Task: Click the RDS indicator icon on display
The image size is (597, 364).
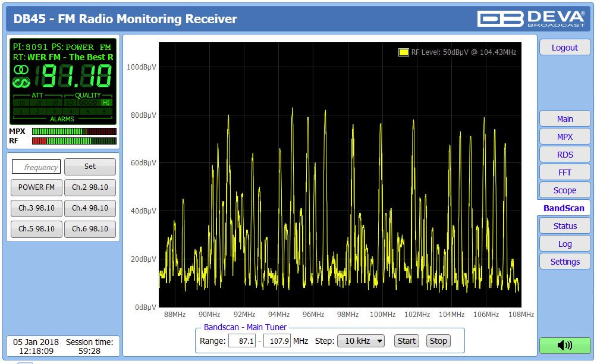Action: pos(21,82)
